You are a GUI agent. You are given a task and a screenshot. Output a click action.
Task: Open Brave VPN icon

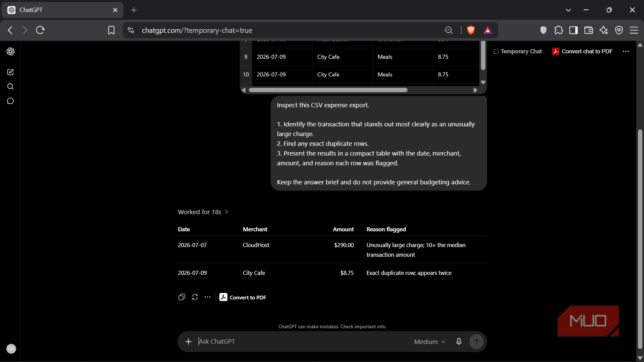tap(619, 30)
